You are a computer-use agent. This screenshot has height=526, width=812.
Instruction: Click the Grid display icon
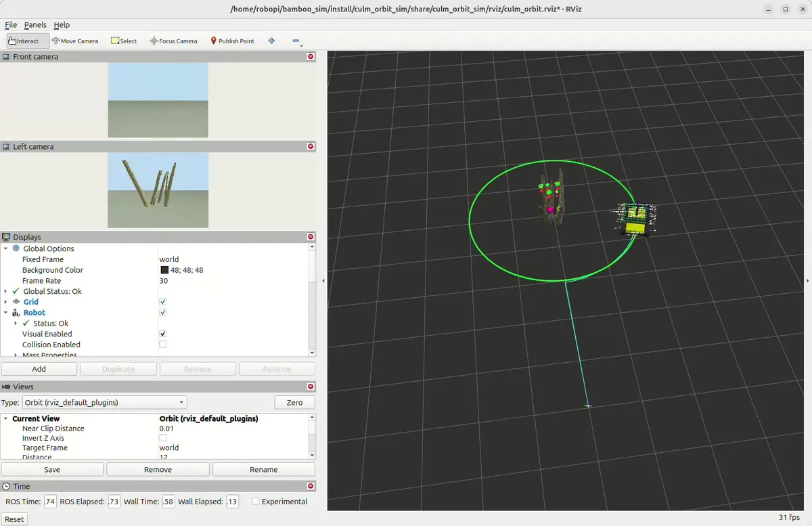16,302
